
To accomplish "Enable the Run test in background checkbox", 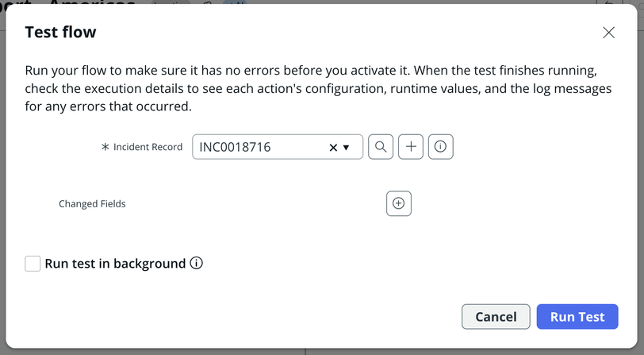I will [x=33, y=264].
